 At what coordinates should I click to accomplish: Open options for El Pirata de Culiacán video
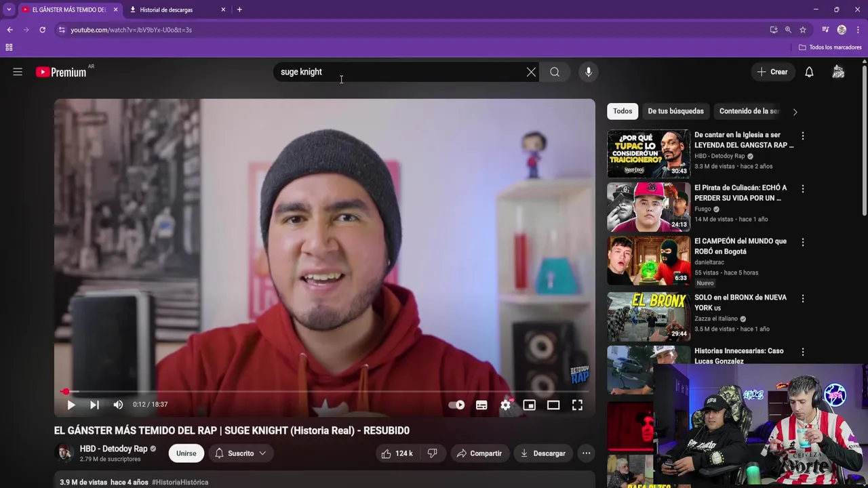[803, 189]
